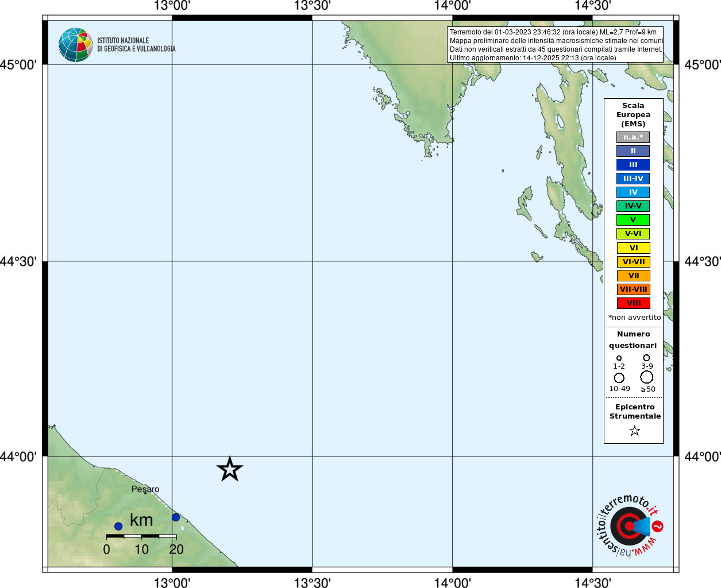Click the III-IV legend swatch
Image resolution: width=721 pixels, height=588 pixels.
(633, 179)
